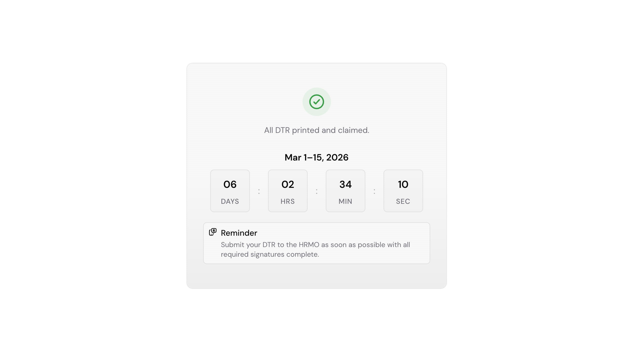
Task: Click the colon separator between DAYS and HRS
Action: point(259,192)
